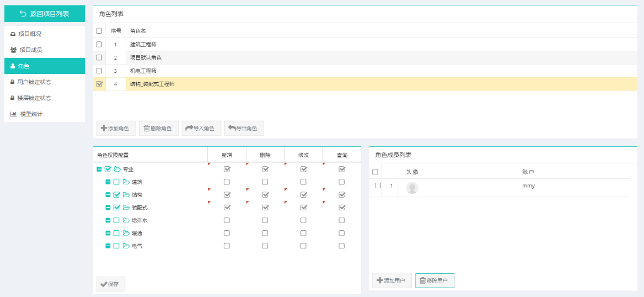The image size is (644, 297).
Task: Uncheck the 结构_装配式工程师 role checkbox
Action: point(99,84)
